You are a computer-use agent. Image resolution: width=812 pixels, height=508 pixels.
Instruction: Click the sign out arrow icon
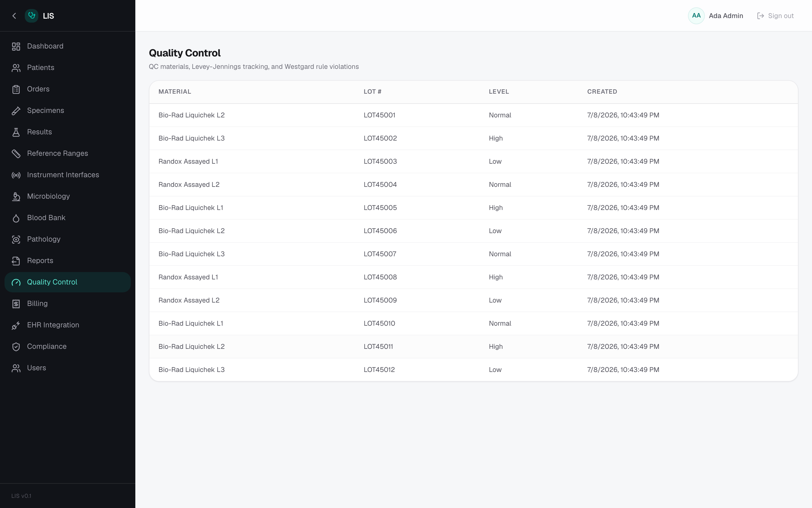pyautogui.click(x=761, y=16)
